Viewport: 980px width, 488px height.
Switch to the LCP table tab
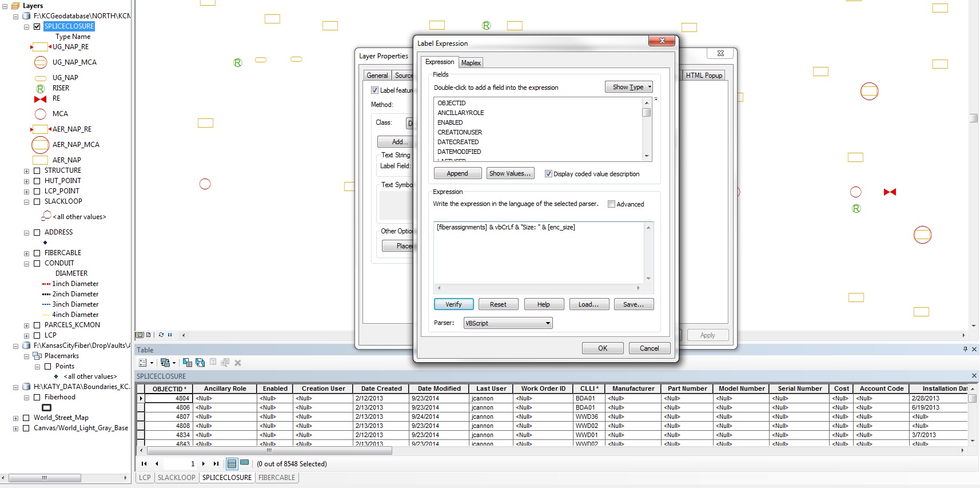pyautogui.click(x=145, y=478)
